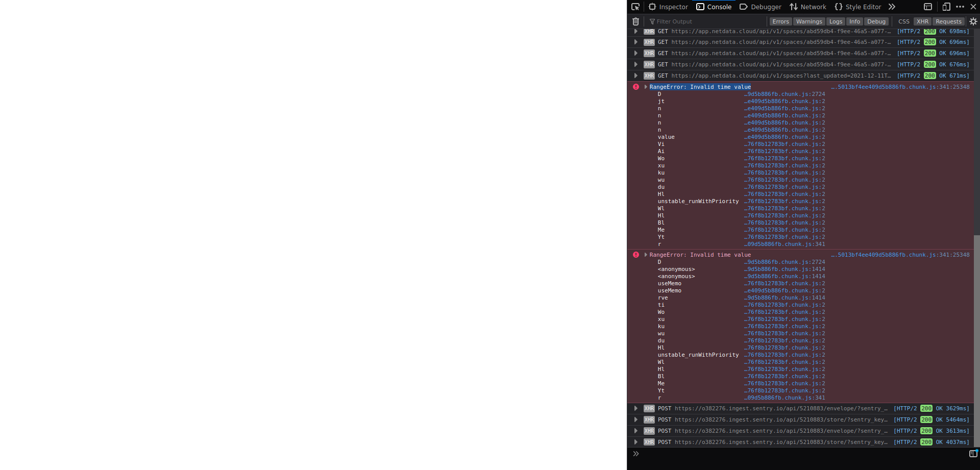Enable the CSS messages filter
Viewport: 980px width, 470px height.
pyautogui.click(x=903, y=21)
